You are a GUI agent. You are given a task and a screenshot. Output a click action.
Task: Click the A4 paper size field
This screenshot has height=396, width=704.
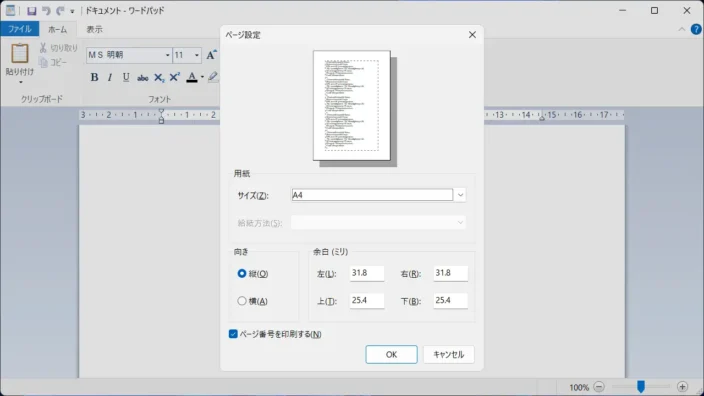point(372,195)
